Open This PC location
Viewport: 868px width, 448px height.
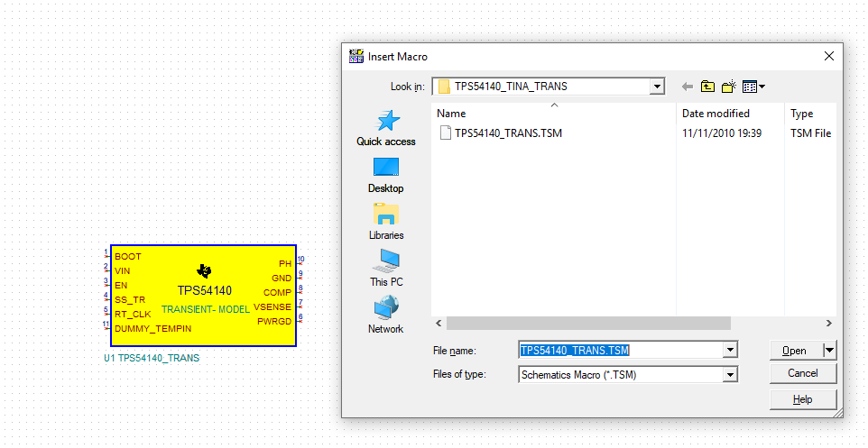(386, 269)
